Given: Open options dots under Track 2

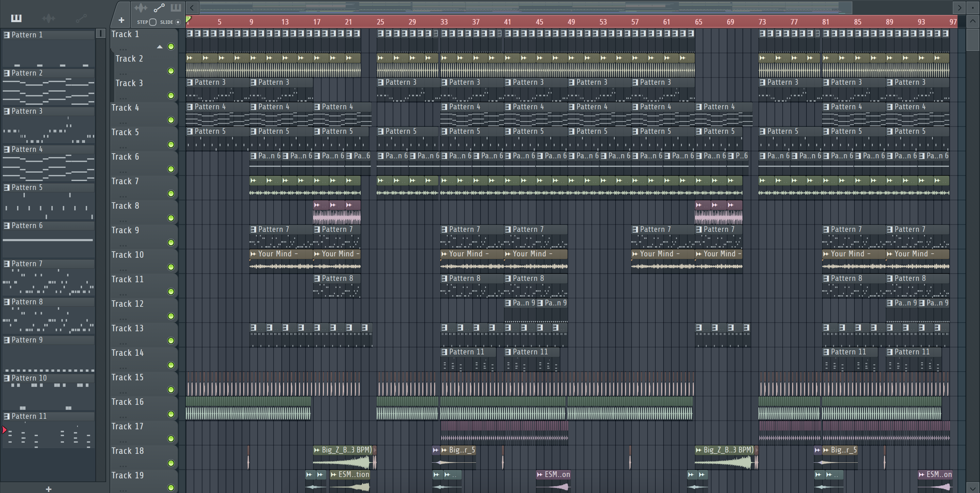Looking at the screenshot, I should pos(123,74).
